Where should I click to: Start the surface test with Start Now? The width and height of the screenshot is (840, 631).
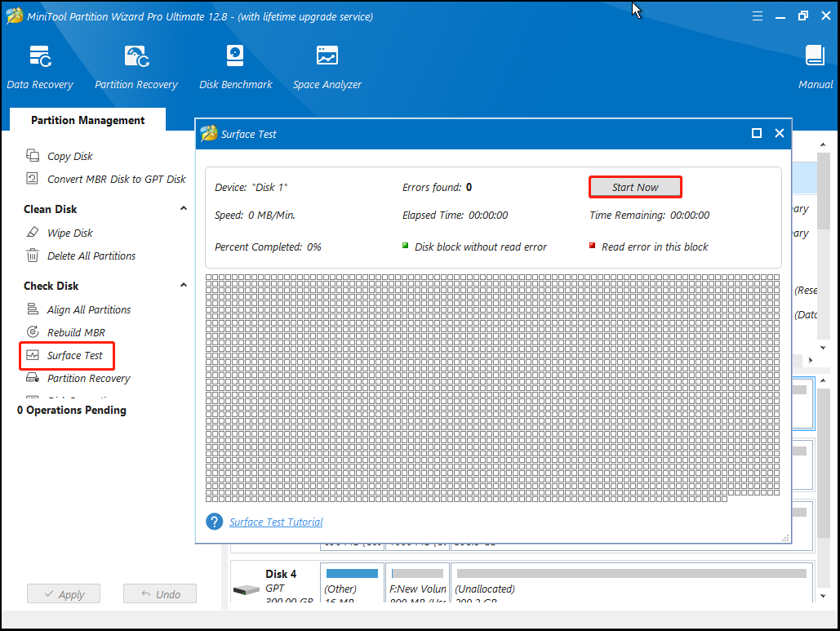(635, 187)
